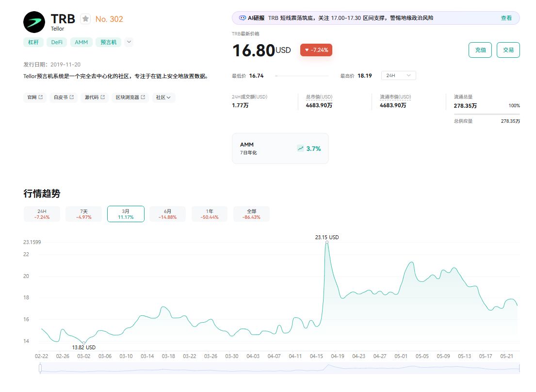Click the 流通市值(USD) label
Screen dimensions: 536x392
tap(395, 97)
